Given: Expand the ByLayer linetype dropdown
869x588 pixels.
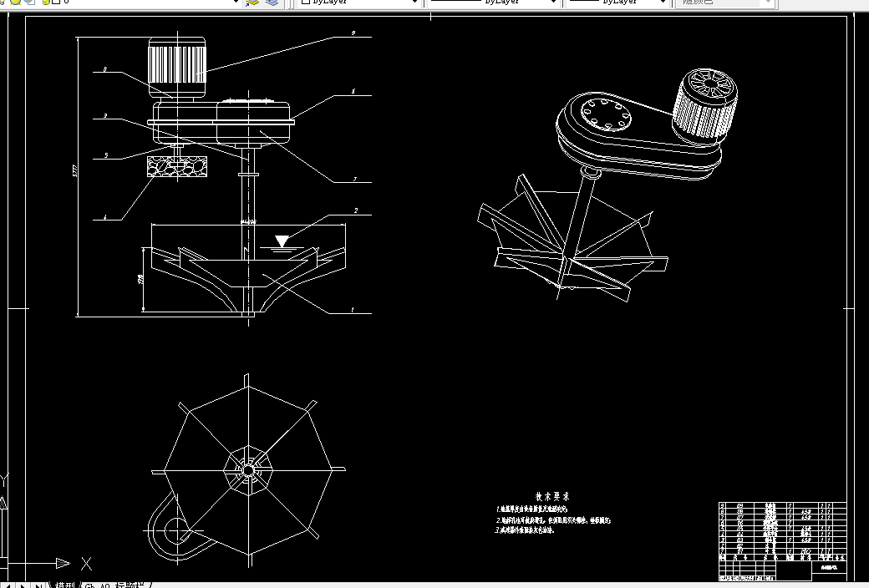Looking at the screenshot, I should pos(552,3).
